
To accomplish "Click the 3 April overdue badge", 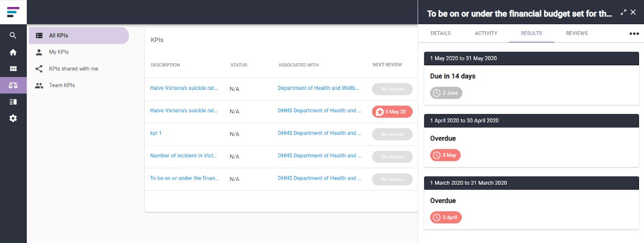I will coord(446,217).
